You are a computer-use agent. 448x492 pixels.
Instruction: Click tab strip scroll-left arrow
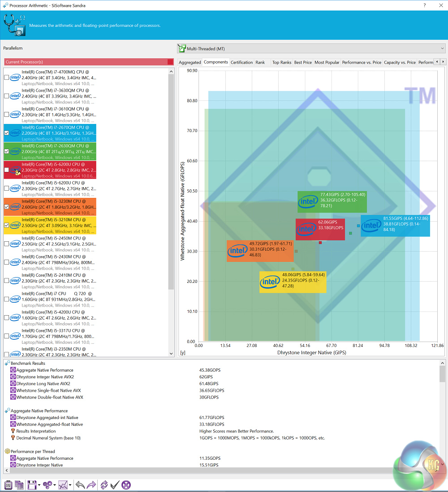click(x=437, y=62)
